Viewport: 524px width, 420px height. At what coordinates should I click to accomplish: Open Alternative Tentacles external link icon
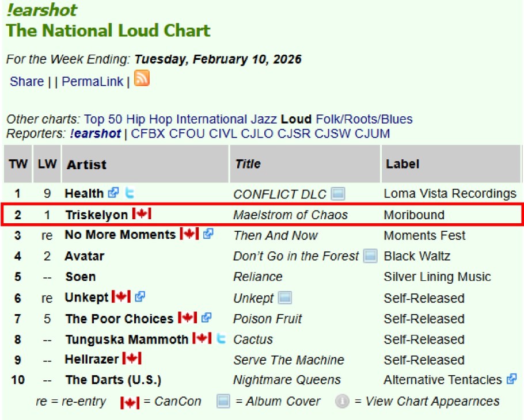coord(511,379)
